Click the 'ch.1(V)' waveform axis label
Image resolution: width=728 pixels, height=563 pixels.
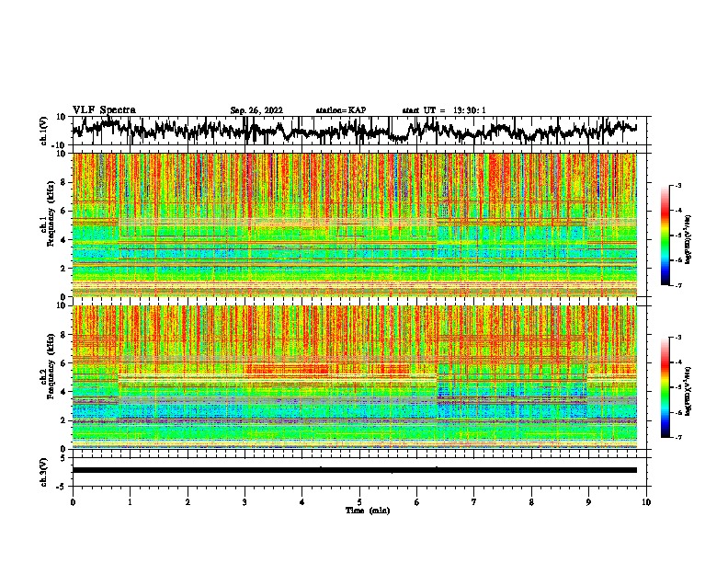[x=44, y=131]
